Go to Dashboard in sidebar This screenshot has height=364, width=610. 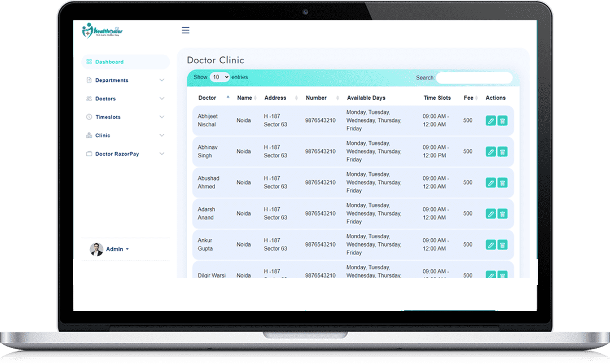coord(109,62)
